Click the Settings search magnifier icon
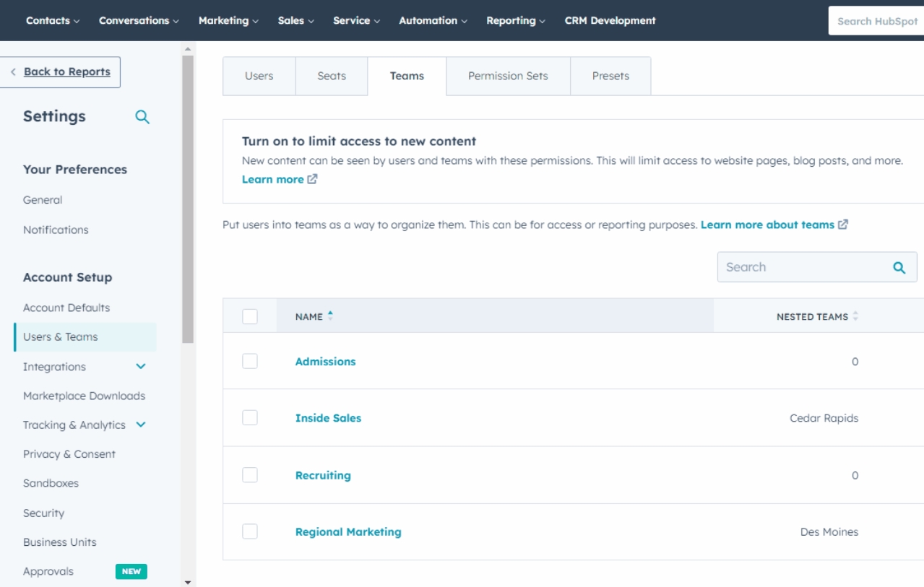Viewport: 924px width, 587px height. [142, 117]
